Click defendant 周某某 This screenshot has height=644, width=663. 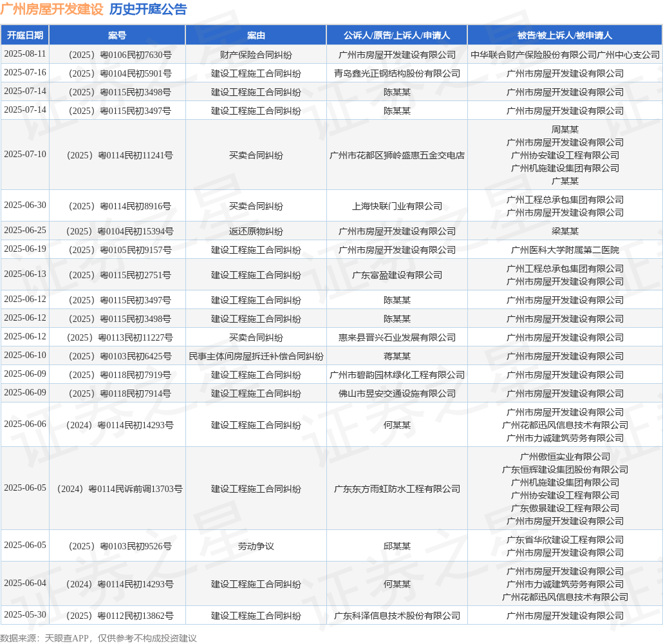click(565, 129)
